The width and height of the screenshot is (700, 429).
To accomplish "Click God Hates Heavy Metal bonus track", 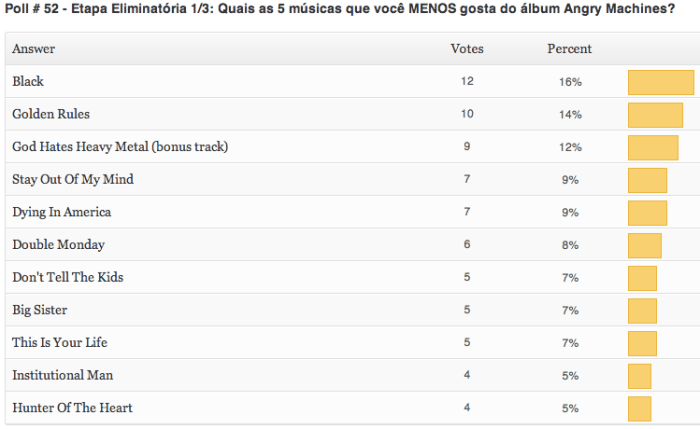I will 120,147.
